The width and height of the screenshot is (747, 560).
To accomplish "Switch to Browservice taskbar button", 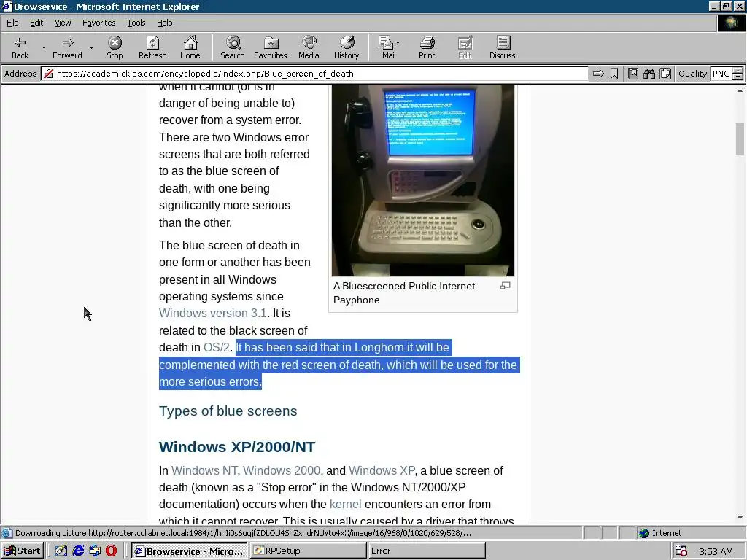I will click(189, 551).
